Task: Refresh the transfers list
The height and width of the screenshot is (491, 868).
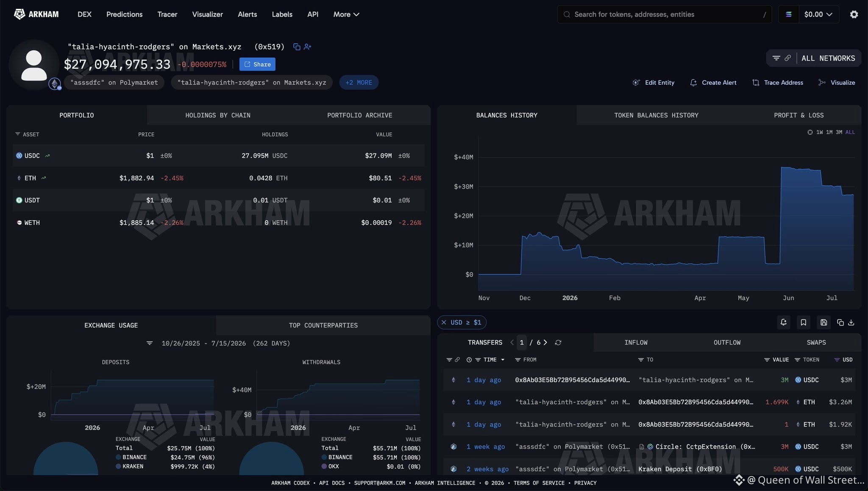Action: [x=558, y=342]
